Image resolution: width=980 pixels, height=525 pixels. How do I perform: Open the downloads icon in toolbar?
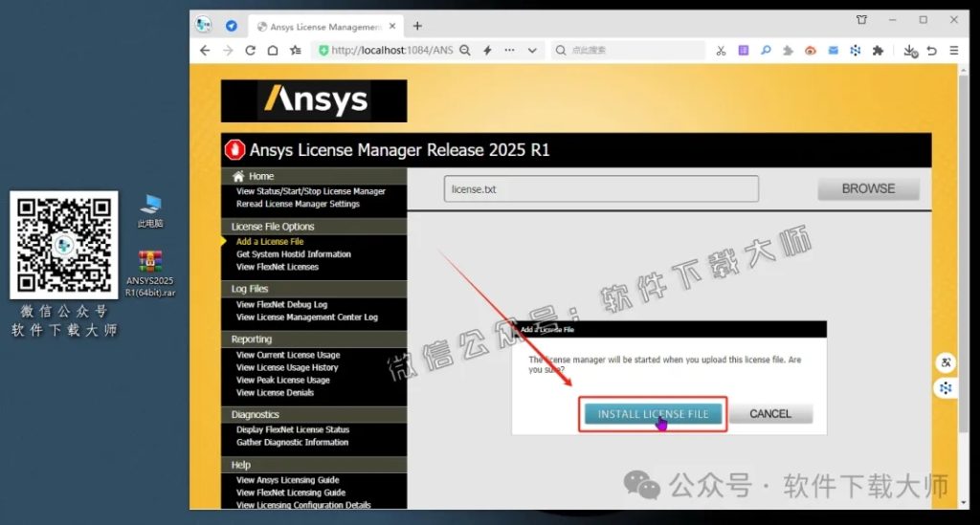coord(910,52)
